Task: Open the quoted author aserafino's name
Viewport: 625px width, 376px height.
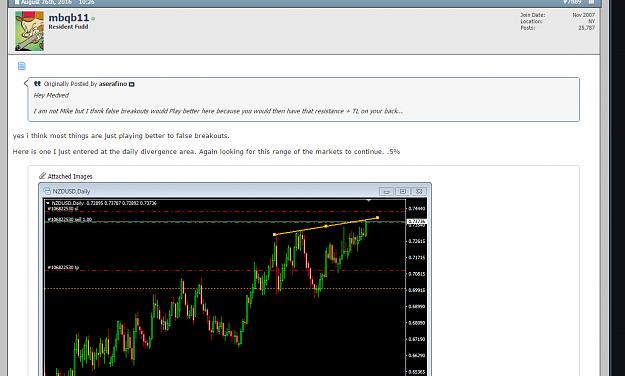Action: coord(113,84)
